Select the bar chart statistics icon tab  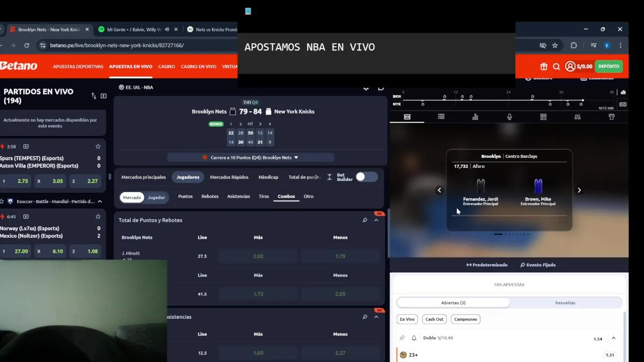click(x=475, y=117)
